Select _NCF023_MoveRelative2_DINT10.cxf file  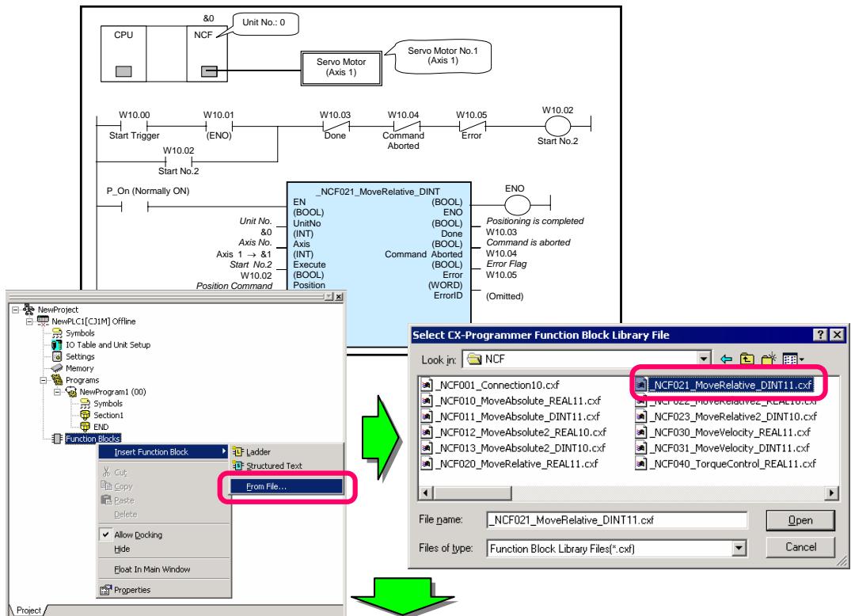(726, 416)
